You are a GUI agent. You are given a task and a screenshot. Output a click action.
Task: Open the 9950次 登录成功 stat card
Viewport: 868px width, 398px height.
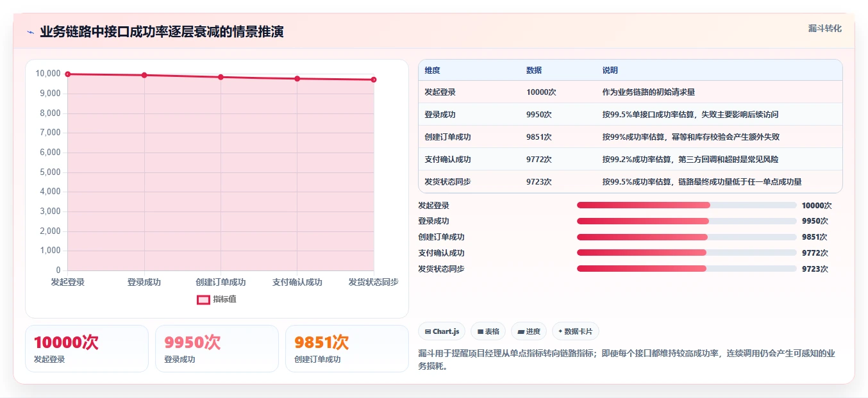click(217, 349)
